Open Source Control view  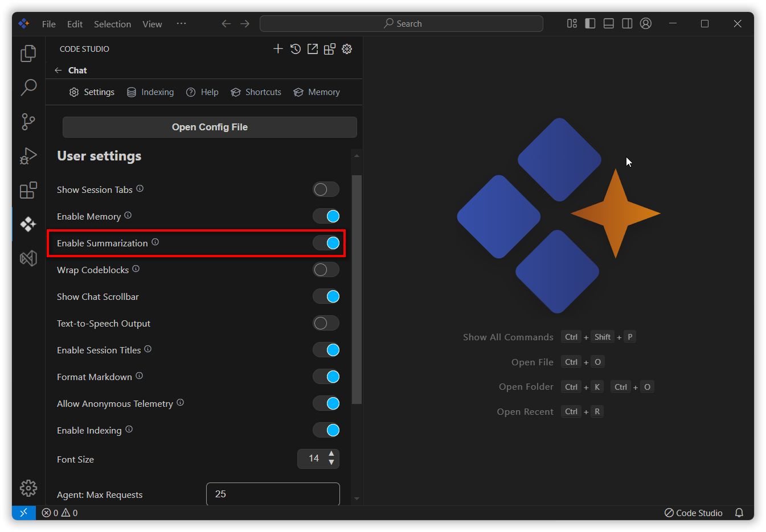tap(28, 122)
